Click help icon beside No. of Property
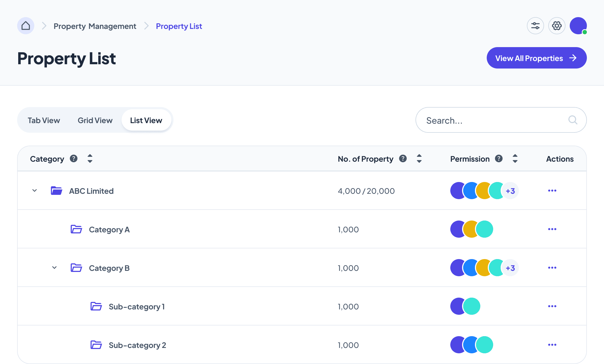The image size is (604, 364). (403, 159)
